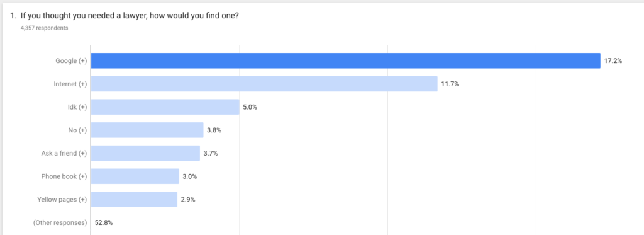The image size is (644, 235).
Task: Select the Internet bar in chart
Action: pos(264,84)
